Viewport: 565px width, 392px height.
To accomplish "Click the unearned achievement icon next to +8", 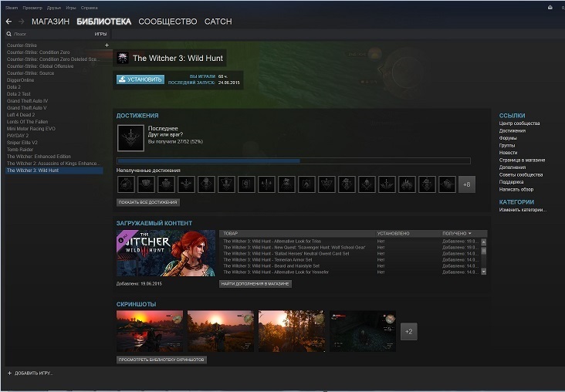I will tap(447, 184).
